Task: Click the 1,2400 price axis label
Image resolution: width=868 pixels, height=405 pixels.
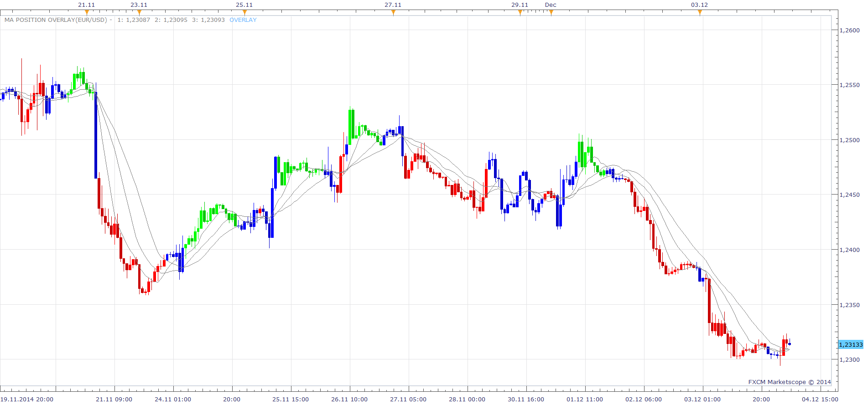Action: coord(850,250)
